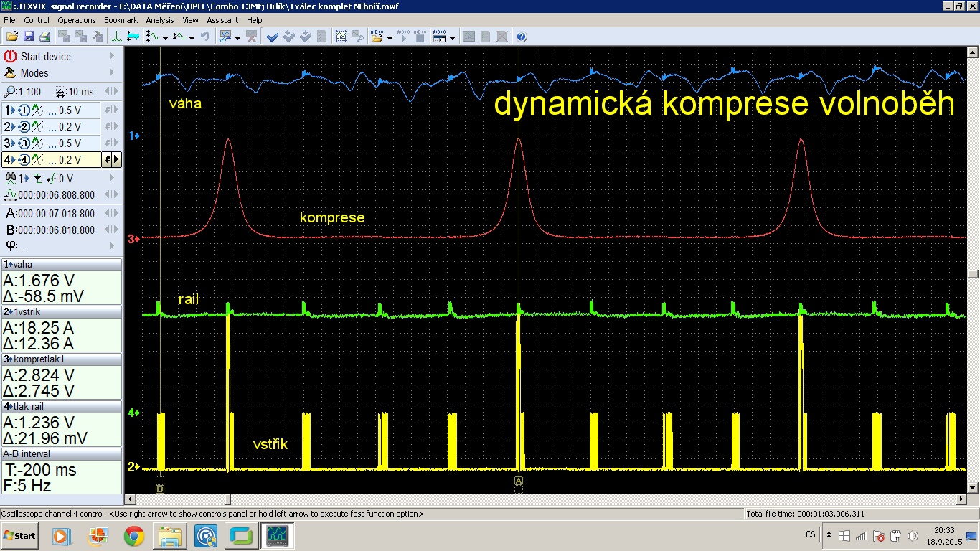Click horizontal scrollbar right arrow
The height and width of the screenshot is (551, 980).
click(x=962, y=499)
